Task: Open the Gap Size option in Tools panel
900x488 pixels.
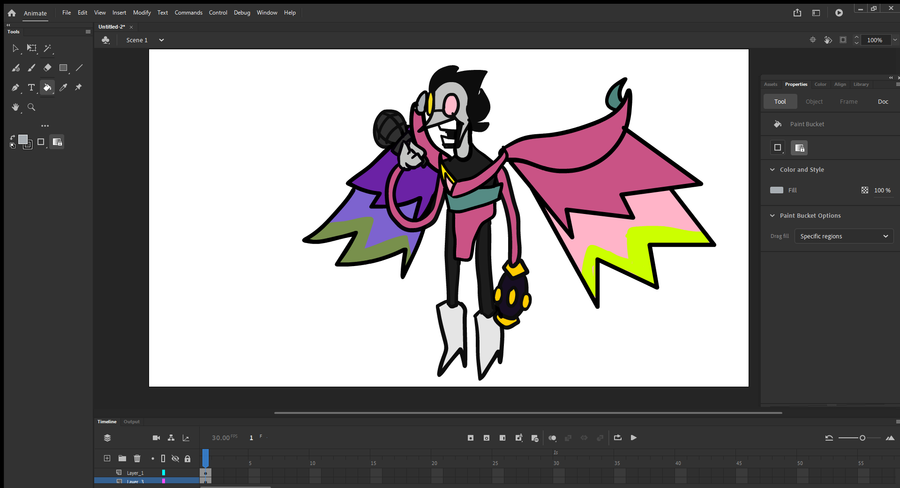Action: point(40,141)
